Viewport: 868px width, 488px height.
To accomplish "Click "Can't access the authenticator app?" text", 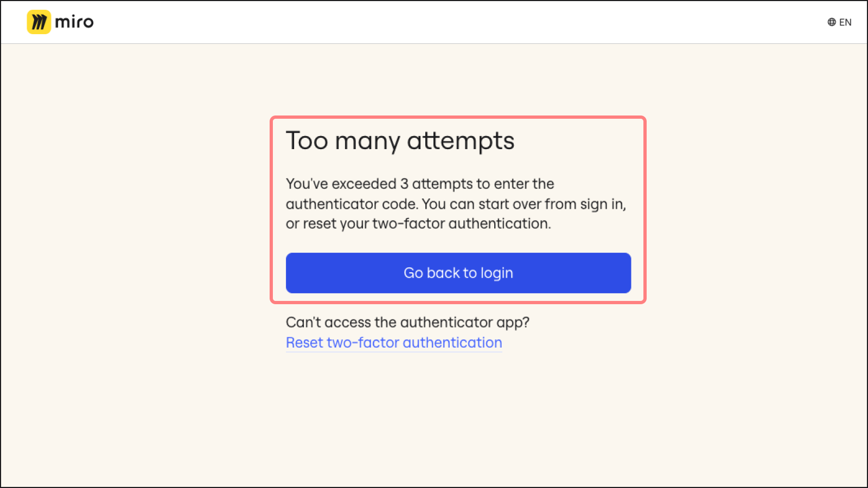I will click(407, 322).
